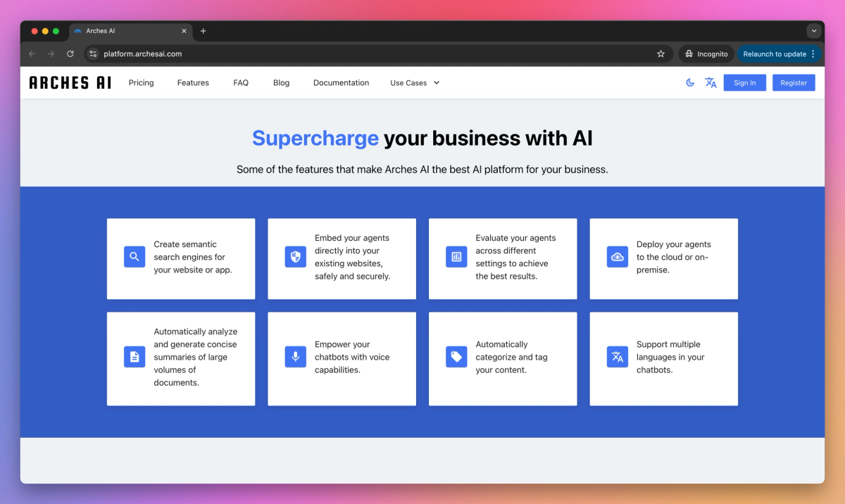Image resolution: width=845 pixels, height=504 pixels.
Task: Open the Features page
Action: tap(193, 82)
